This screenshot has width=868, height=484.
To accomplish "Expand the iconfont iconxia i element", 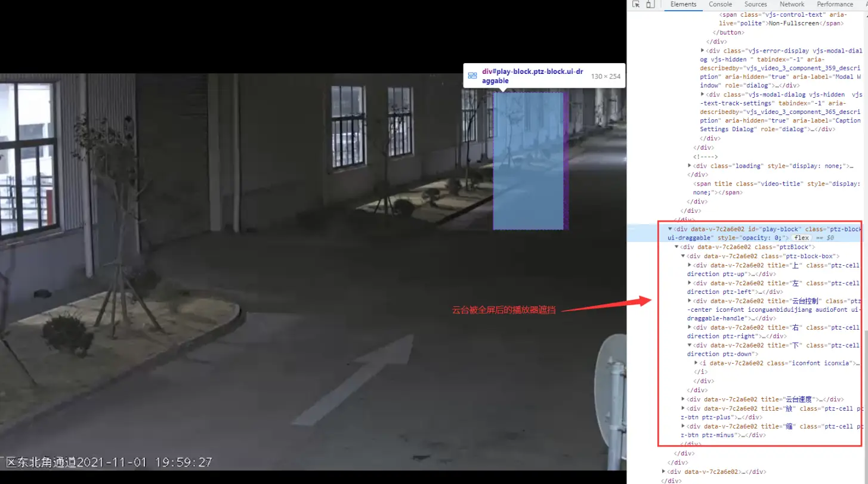I will click(x=696, y=363).
